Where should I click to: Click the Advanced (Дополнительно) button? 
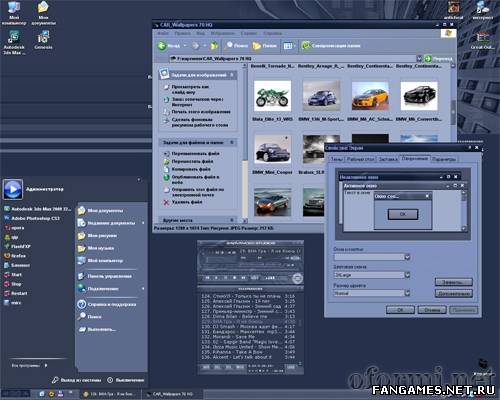pos(454,293)
